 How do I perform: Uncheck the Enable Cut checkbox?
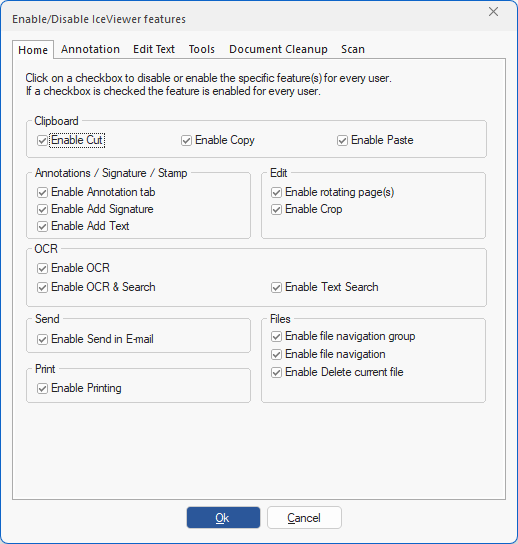[42, 141]
